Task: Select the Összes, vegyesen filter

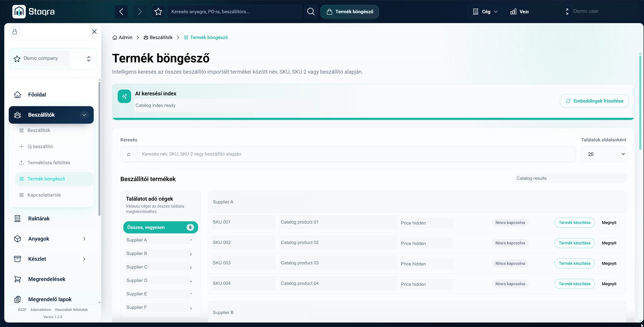Action: tap(160, 227)
